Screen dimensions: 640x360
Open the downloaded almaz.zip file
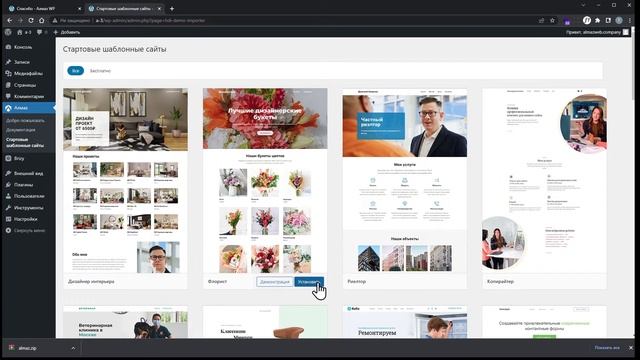coord(28,348)
